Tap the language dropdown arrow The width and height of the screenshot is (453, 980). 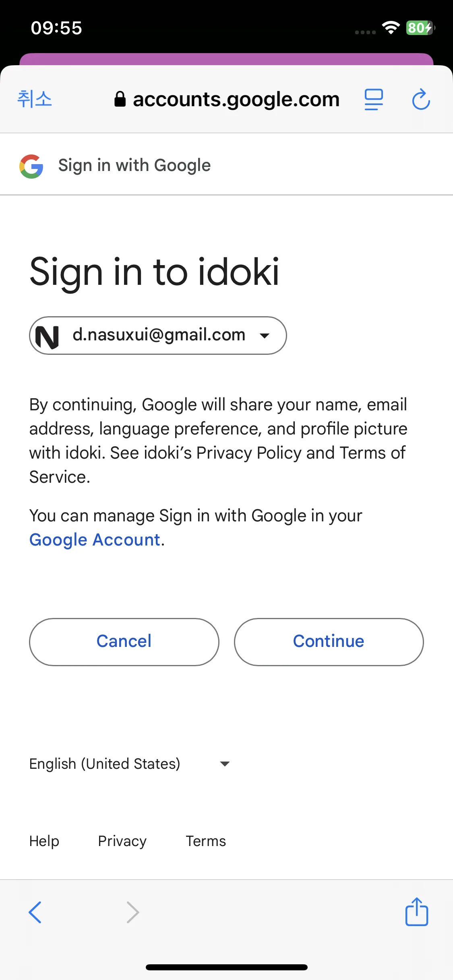pos(225,764)
